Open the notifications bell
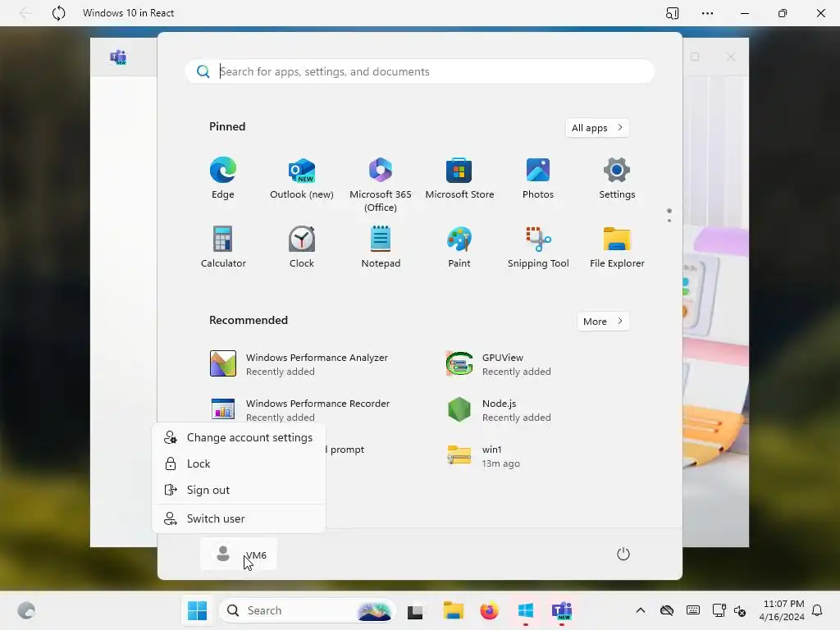Viewport: 840px width, 630px height. click(817, 610)
